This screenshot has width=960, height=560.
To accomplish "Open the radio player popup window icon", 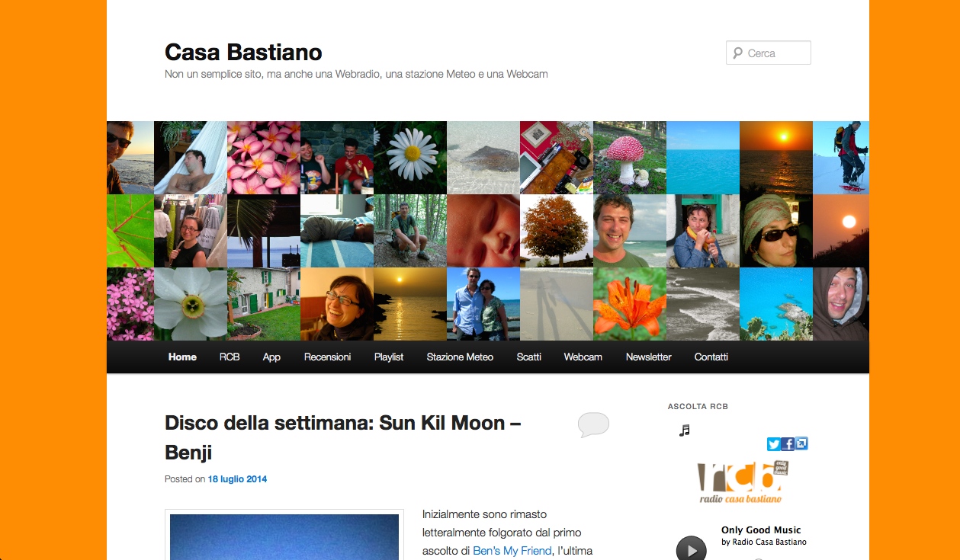I will tap(801, 443).
